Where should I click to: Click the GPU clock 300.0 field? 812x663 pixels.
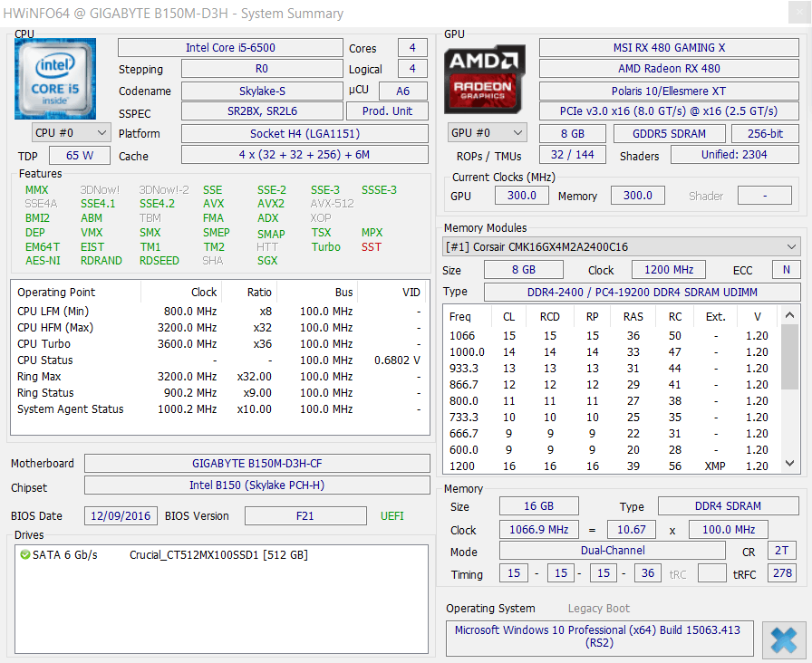(x=522, y=196)
